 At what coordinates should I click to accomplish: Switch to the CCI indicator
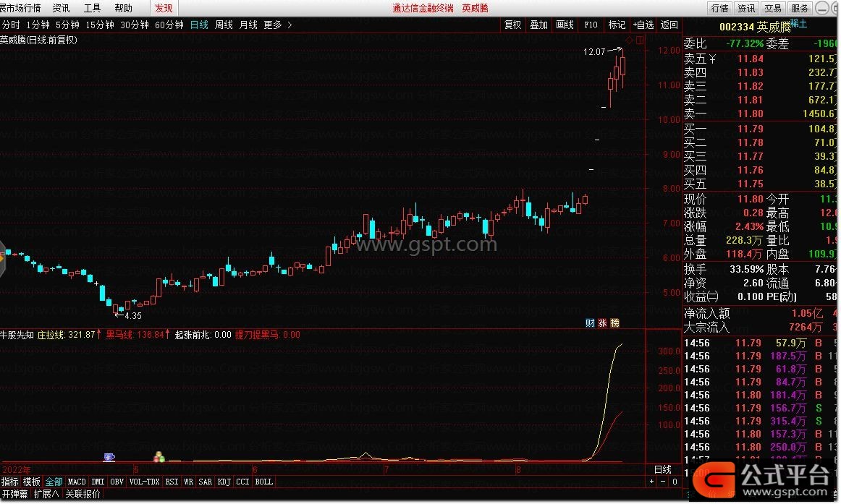pyautogui.click(x=242, y=482)
